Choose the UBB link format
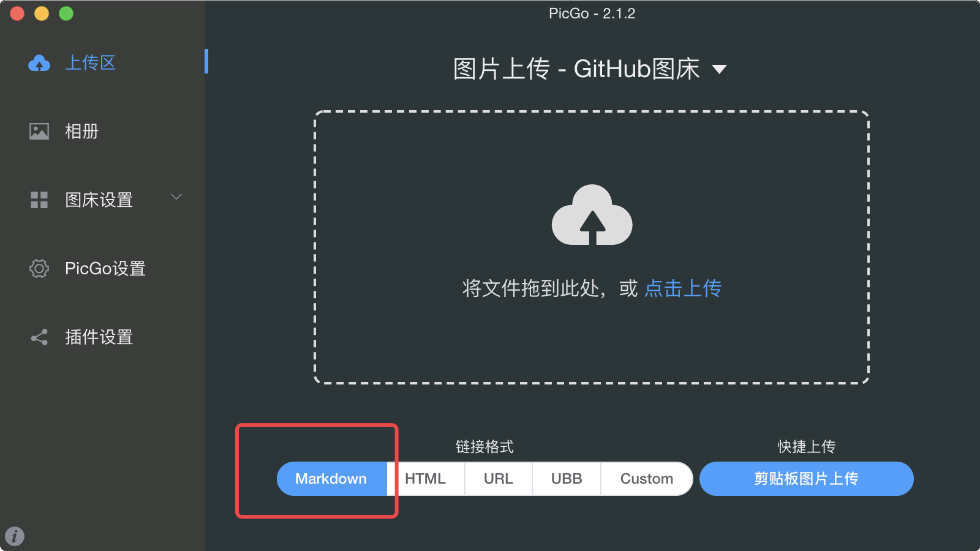The height and width of the screenshot is (551, 980). pyautogui.click(x=567, y=479)
